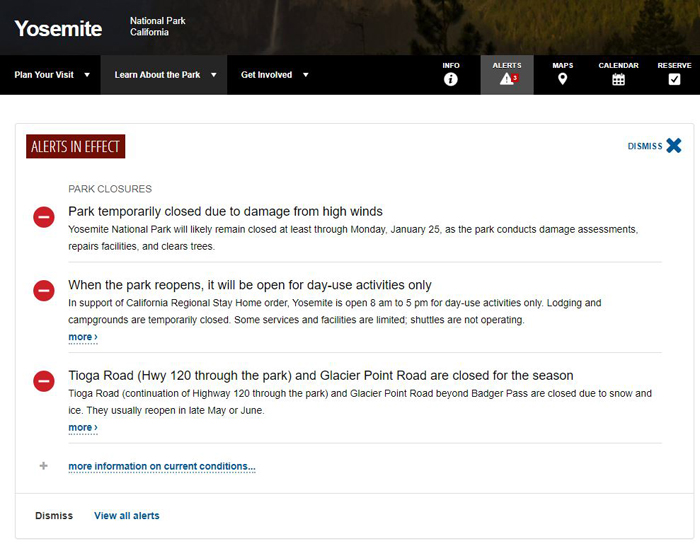The width and height of the screenshot is (700, 546).
Task: Click the RESERVE label in the nav bar
Action: point(674,66)
